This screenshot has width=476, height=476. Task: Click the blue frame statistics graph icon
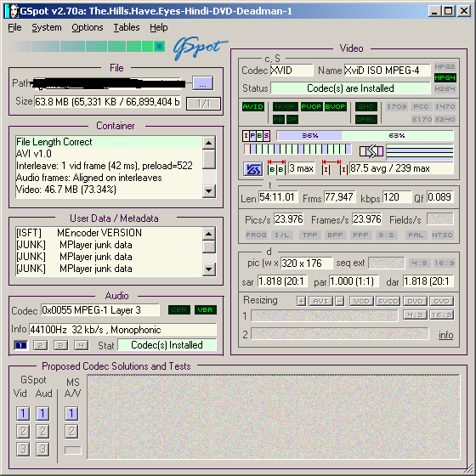tap(253, 169)
